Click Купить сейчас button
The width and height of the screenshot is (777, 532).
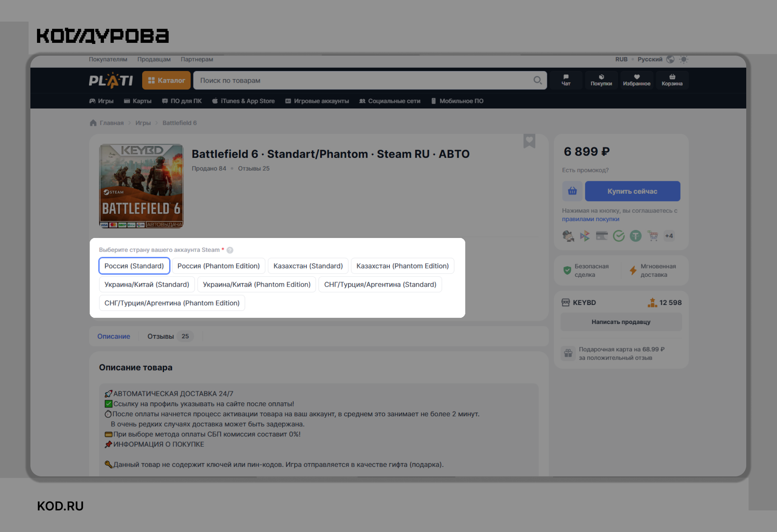(632, 191)
